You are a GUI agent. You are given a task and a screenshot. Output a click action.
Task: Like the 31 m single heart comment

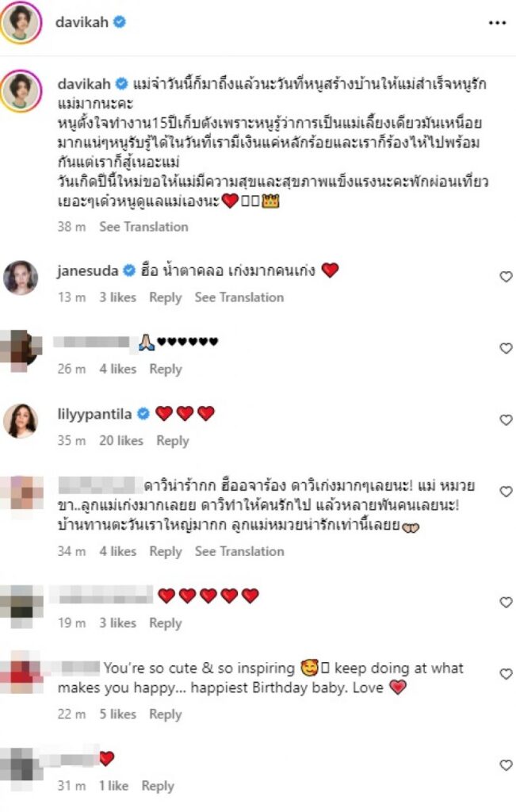pos(506,765)
